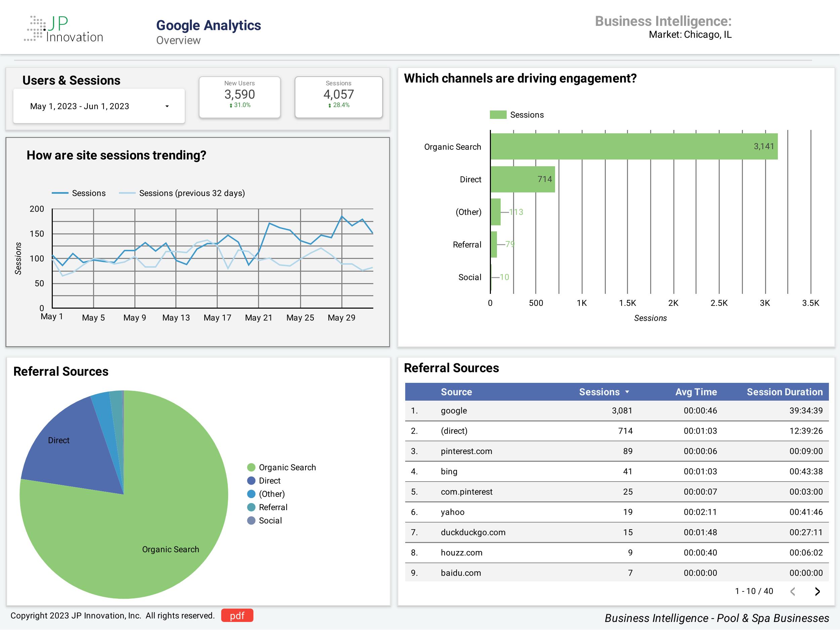The height and width of the screenshot is (630, 840).
Task: Click the Sessions sort descending arrow
Action: click(x=627, y=392)
